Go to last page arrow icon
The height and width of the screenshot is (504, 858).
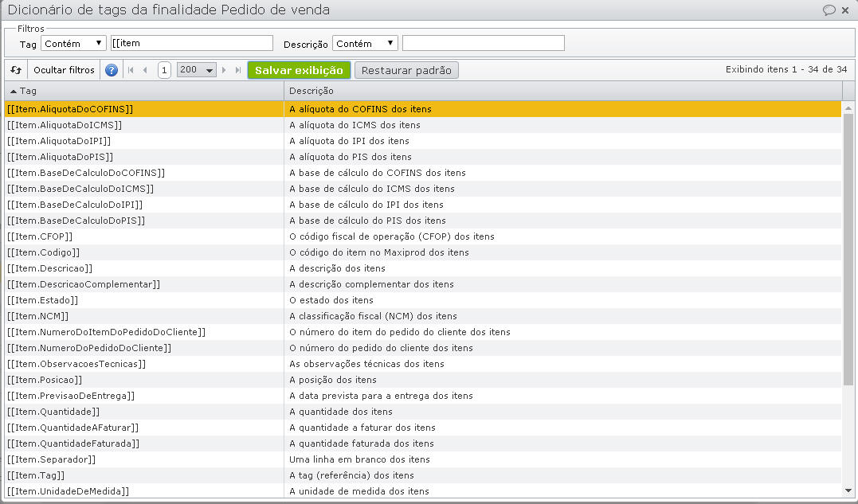[238, 70]
